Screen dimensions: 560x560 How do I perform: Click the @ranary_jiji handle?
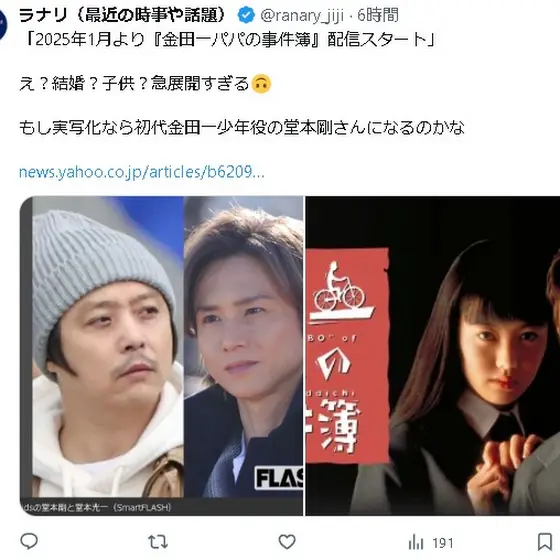coord(302,16)
